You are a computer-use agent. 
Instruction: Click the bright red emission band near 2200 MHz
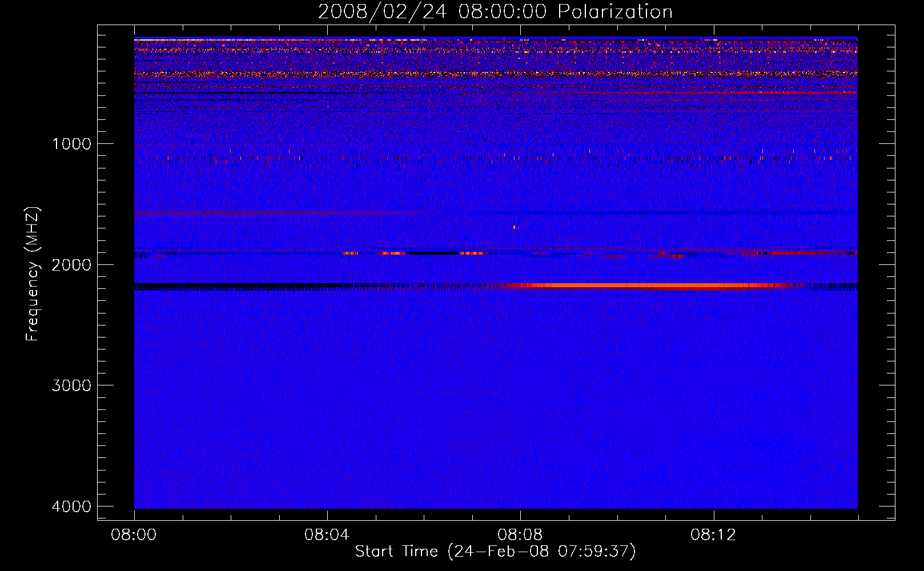[648, 285]
